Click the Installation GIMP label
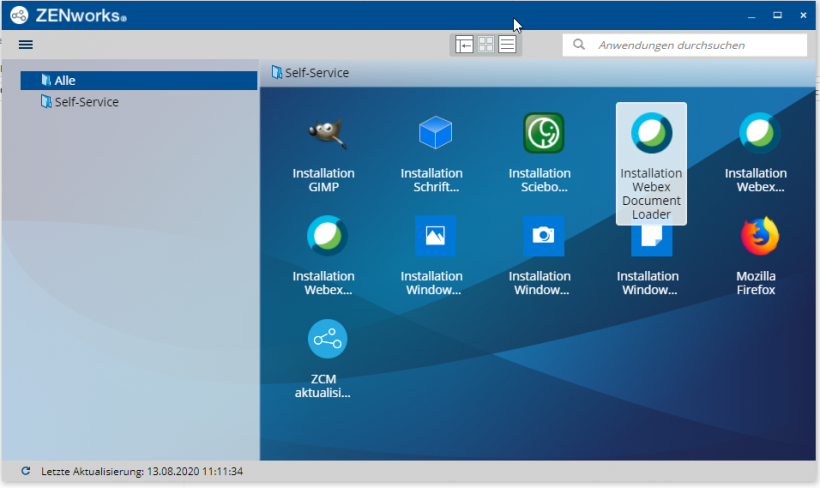Image resolution: width=820 pixels, height=488 pixels. [x=323, y=180]
